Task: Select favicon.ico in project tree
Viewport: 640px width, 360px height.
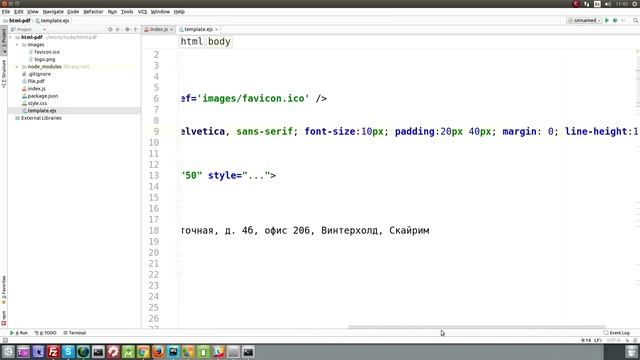Action: click(x=47, y=52)
